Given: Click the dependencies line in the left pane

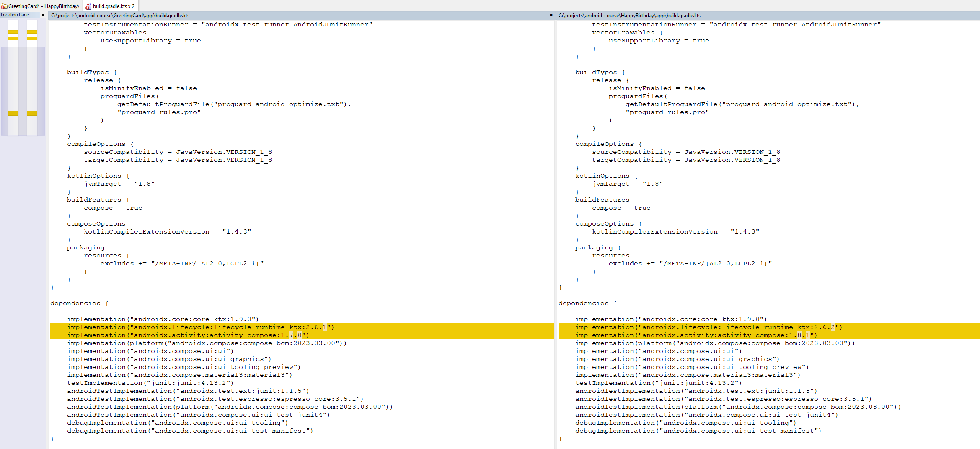Looking at the screenshot, I should pyautogui.click(x=75, y=303).
